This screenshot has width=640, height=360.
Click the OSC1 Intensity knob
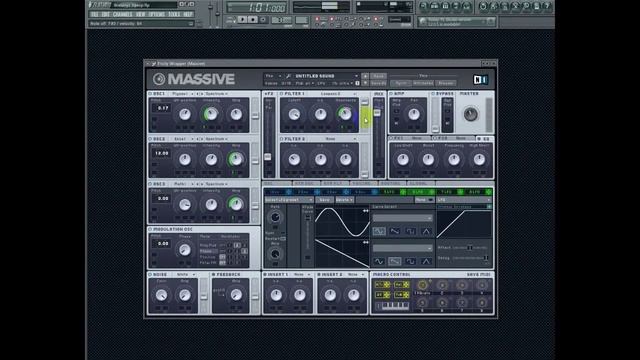point(211,115)
